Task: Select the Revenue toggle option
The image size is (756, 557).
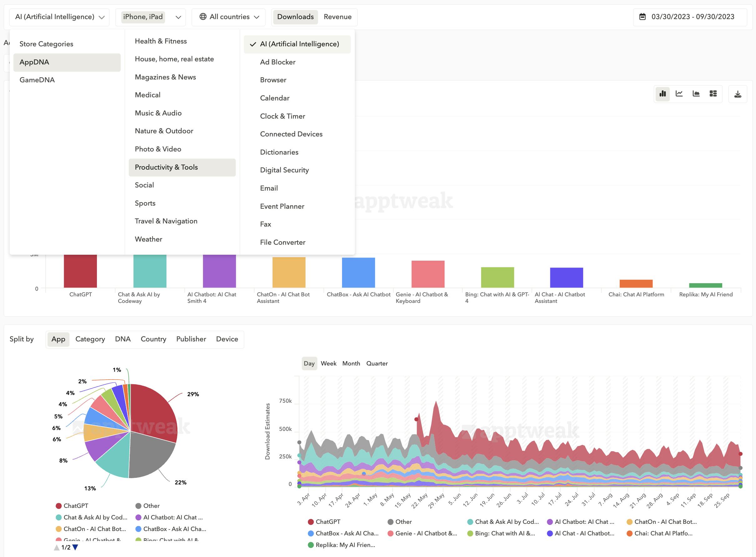Action: tap(337, 17)
